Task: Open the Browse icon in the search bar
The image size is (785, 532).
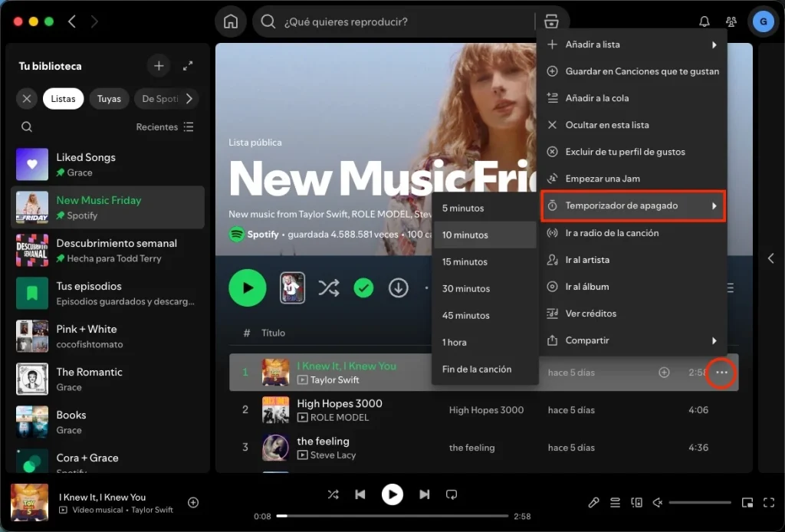Action: point(550,21)
